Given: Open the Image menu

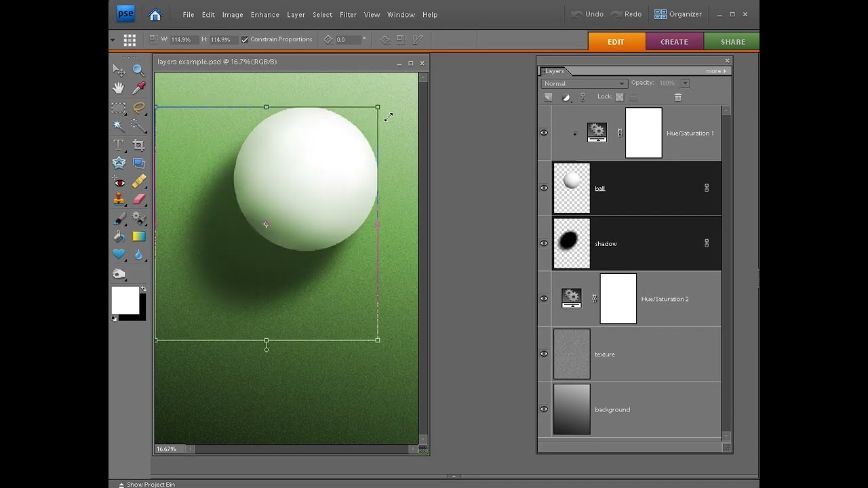Looking at the screenshot, I should [x=233, y=14].
